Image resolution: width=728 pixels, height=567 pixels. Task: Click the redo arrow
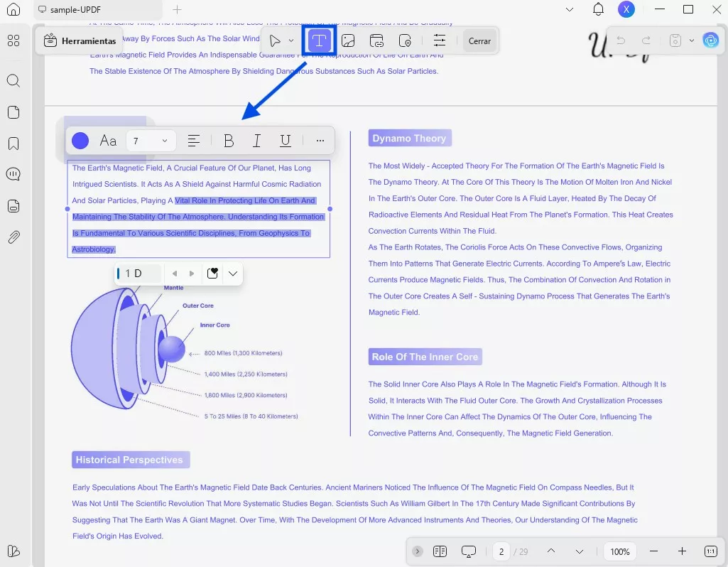point(646,41)
